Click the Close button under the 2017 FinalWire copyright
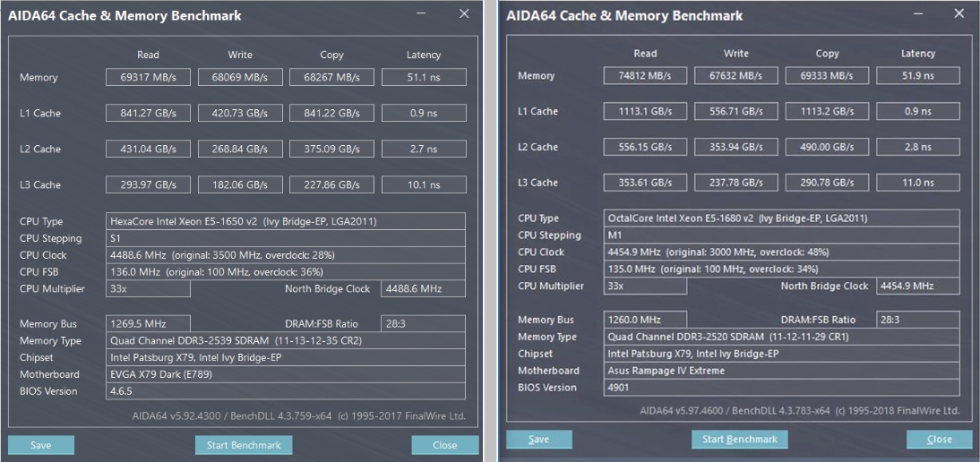 444,445
